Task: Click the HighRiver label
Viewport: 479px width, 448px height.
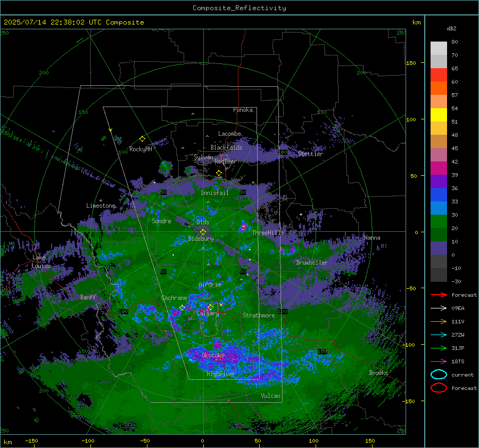Action: click(221, 374)
